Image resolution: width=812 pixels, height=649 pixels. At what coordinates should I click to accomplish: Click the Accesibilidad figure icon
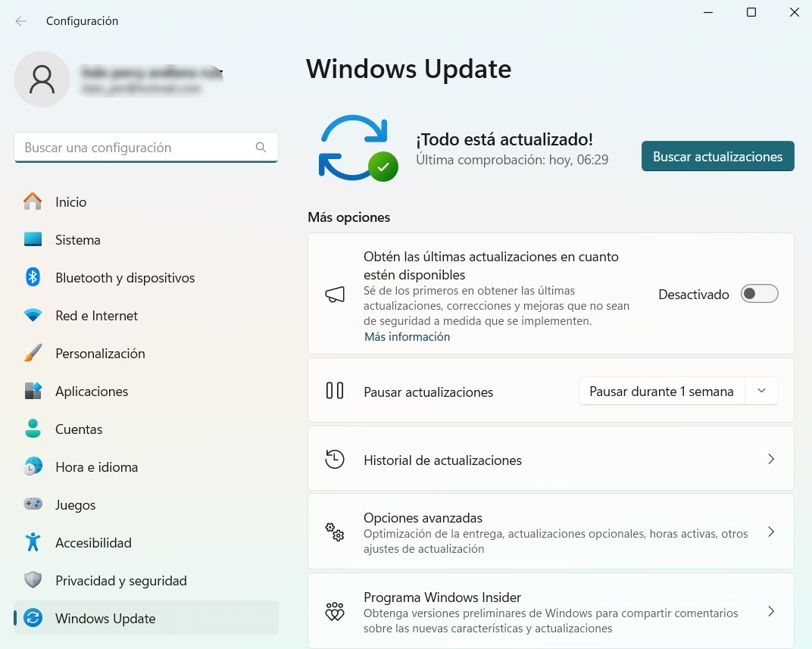pyautogui.click(x=33, y=542)
